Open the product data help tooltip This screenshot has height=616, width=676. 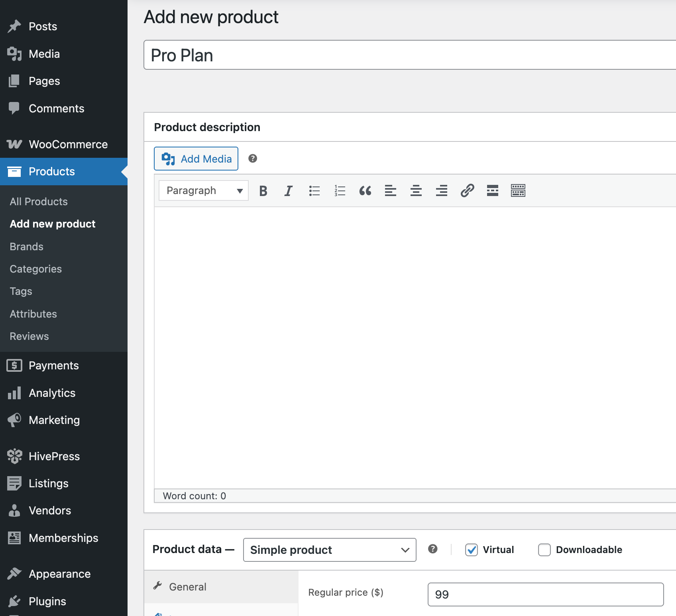point(433,549)
